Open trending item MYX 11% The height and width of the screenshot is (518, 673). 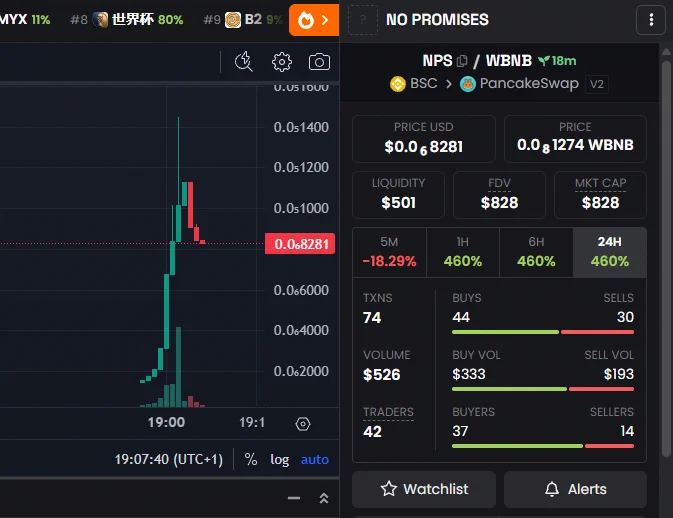click(x=25, y=20)
